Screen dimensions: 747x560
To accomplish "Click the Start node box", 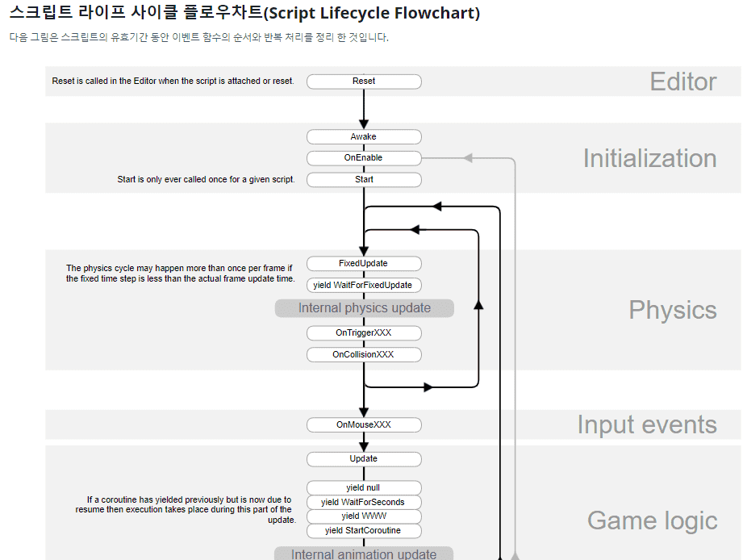I will coord(364,180).
